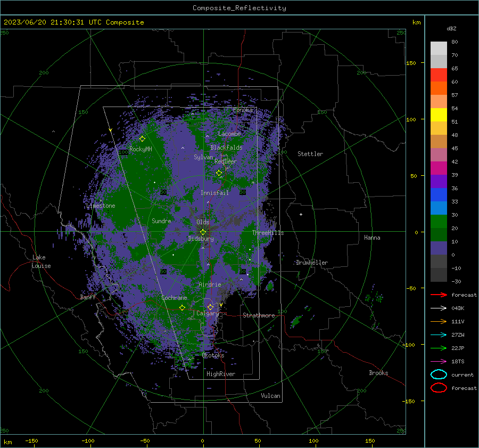Click the Lake Louise label
Viewport: 479px width, 448px height.
pos(42,262)
